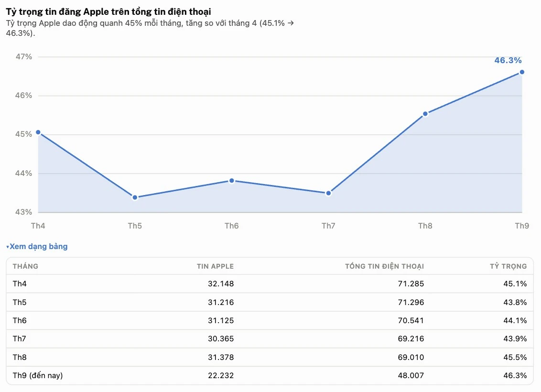The height and width of the screenshot is (392, 541).
Task: Click the Th4 data point on chart
Action: 38,132
